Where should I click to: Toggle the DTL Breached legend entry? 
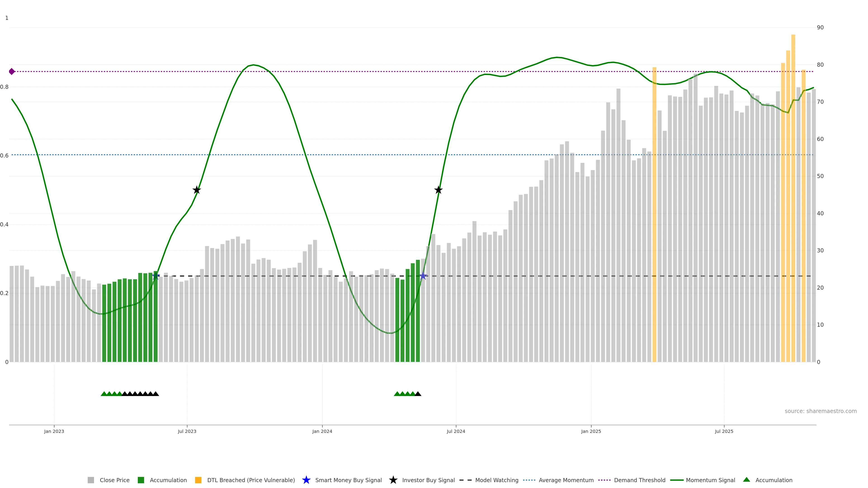point(251,480)
